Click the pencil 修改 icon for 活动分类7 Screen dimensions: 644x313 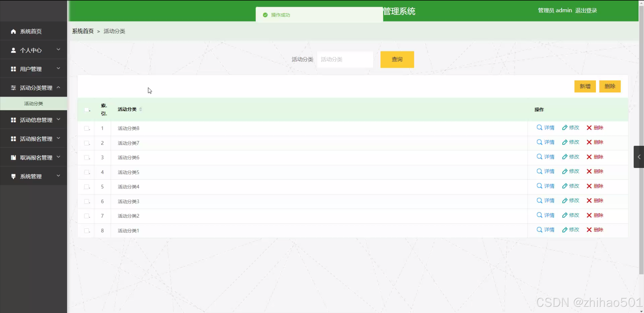point(564,142)
